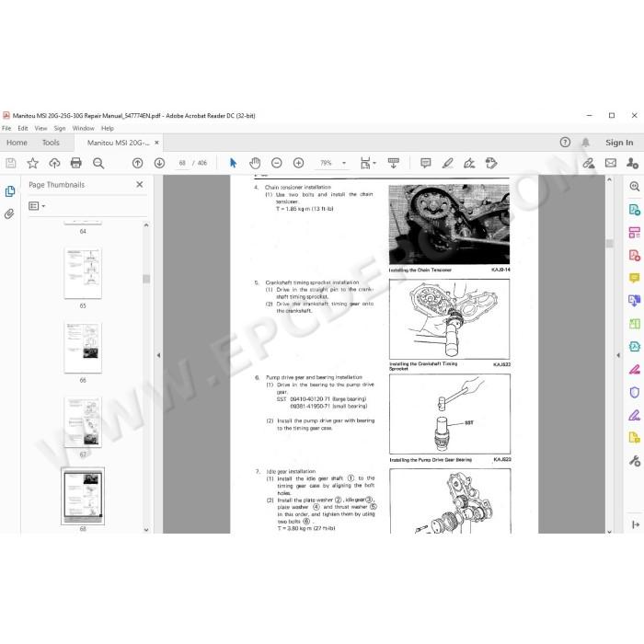Zoom in with the plus circle icon

[299, 163]
